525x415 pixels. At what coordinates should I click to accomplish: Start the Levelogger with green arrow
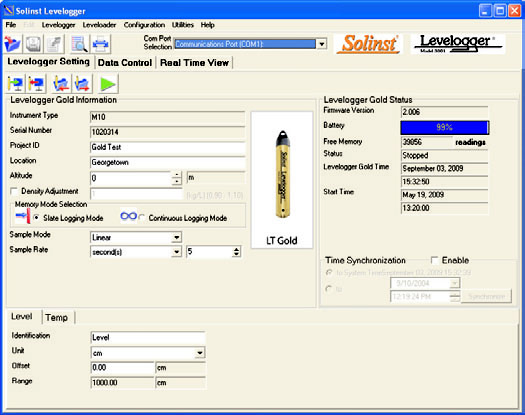coord(108,84)
